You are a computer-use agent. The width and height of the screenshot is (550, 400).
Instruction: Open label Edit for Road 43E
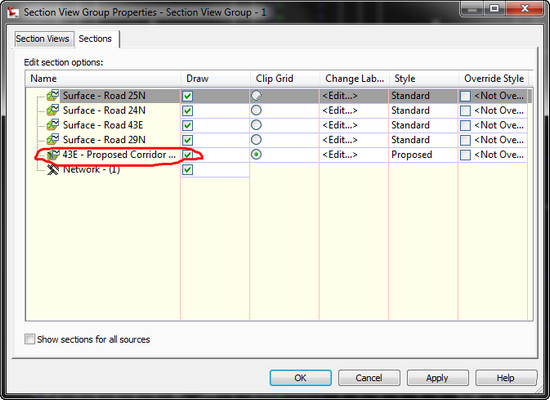click(340, 125)
